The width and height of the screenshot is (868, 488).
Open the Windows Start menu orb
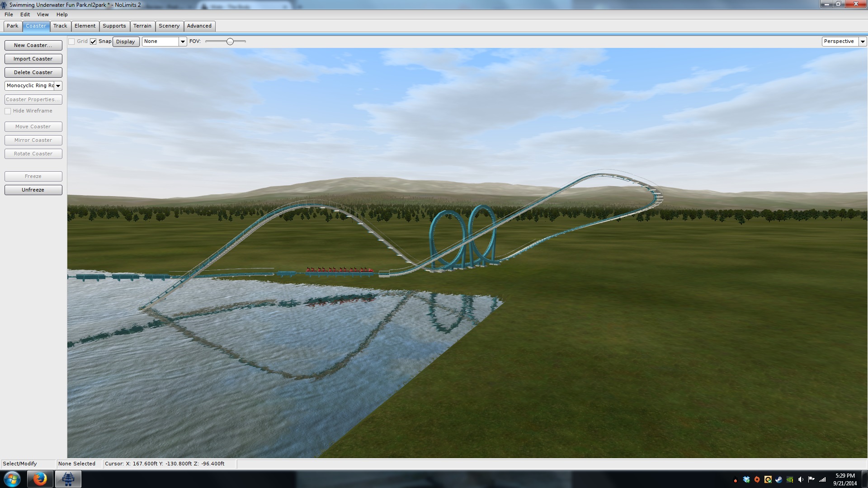pos(12,479)
